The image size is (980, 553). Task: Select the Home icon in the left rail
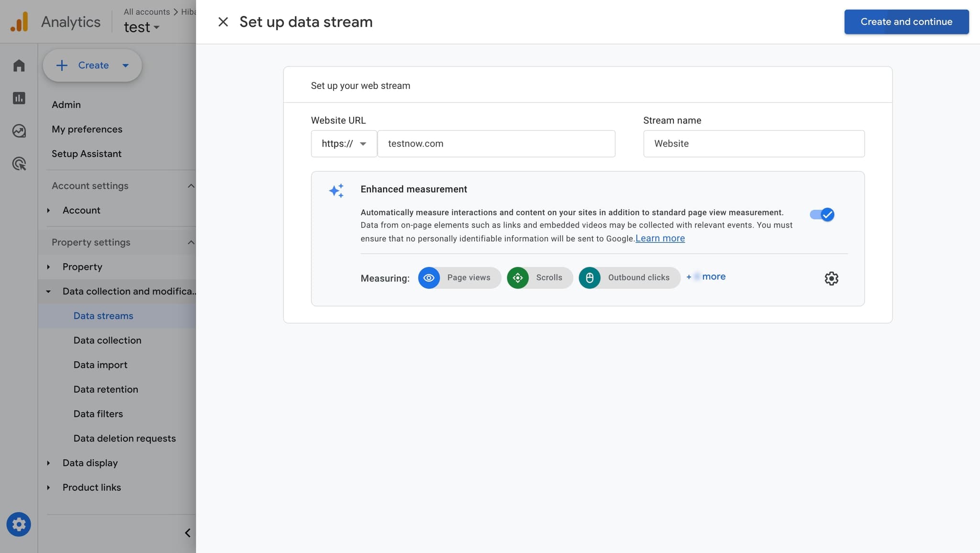click(19, 65)
